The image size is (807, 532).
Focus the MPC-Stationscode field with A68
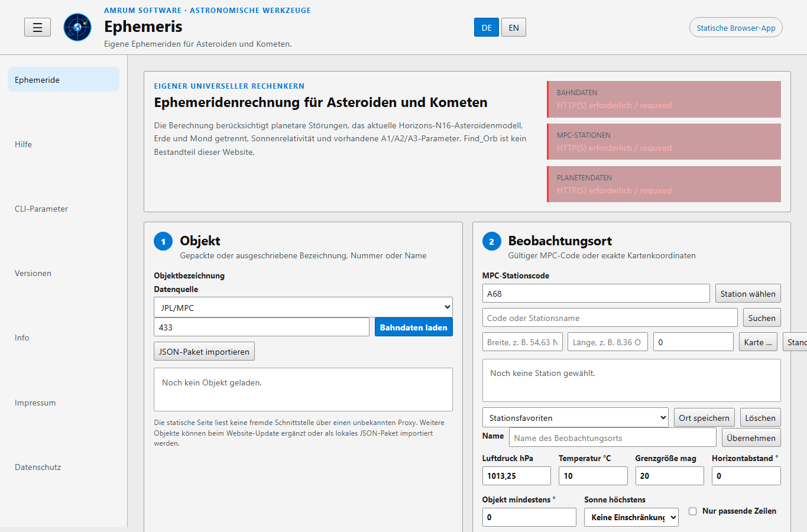point(596,293)
